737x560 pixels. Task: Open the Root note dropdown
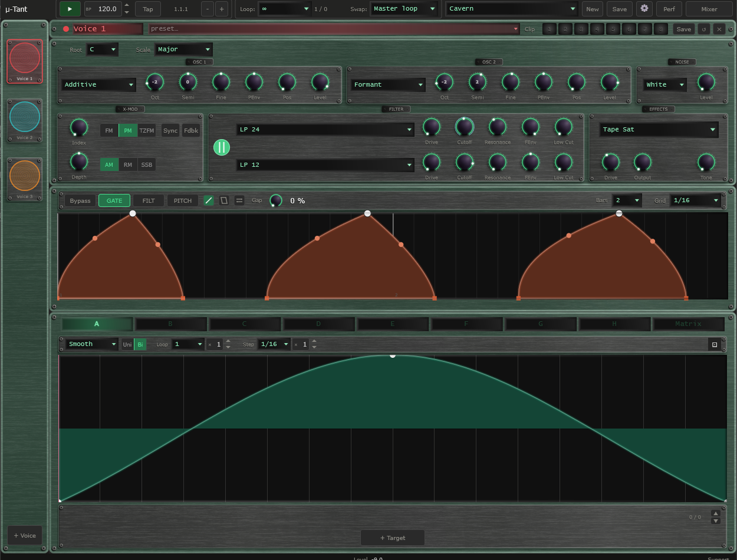coord(103,50)
